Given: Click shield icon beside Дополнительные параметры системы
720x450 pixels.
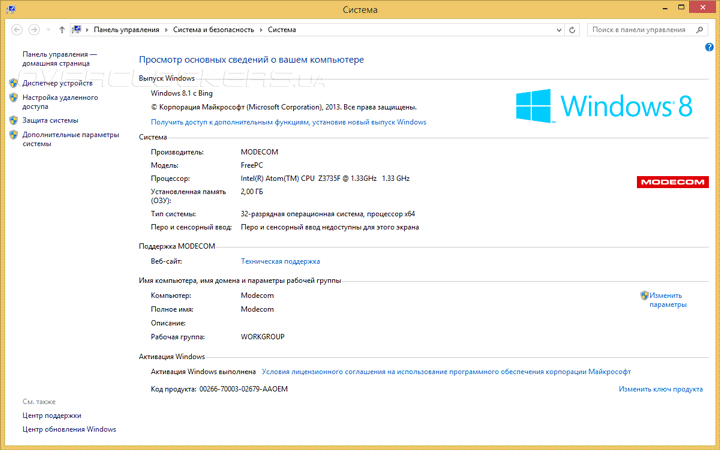Looking at the screenshot, I should (14, 135).
